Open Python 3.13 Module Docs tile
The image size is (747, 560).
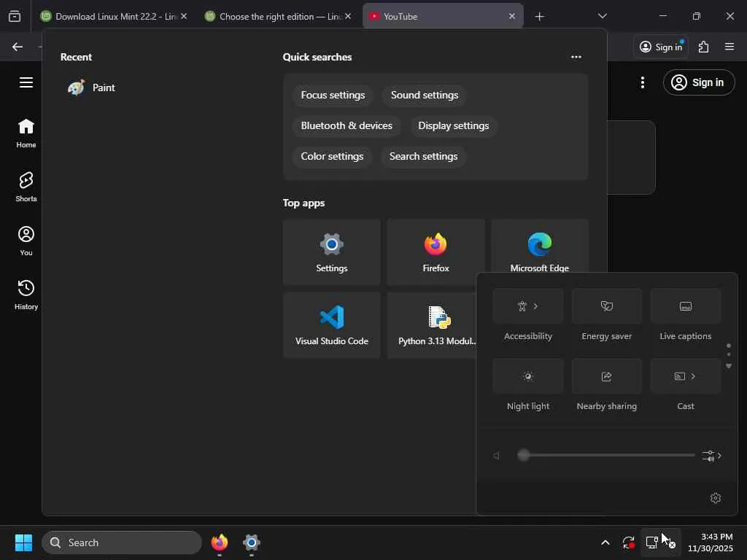[432, 325]
